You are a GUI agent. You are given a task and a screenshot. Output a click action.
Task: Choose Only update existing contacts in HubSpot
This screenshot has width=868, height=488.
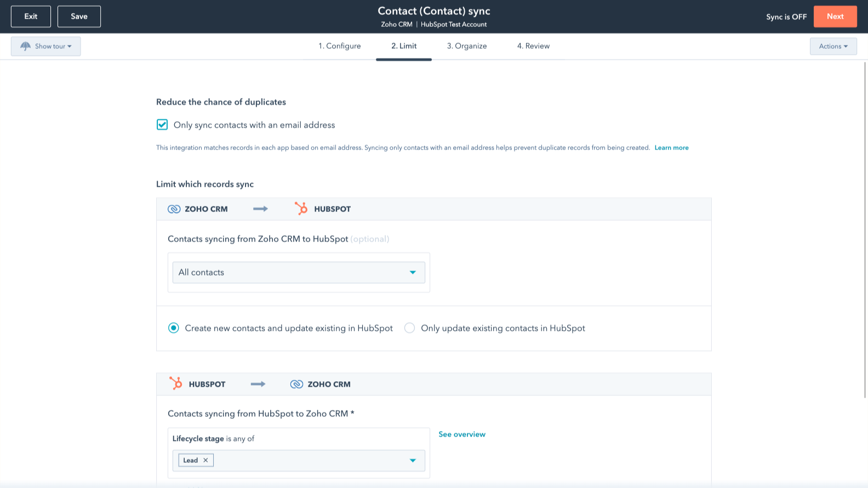click(409, 328)
